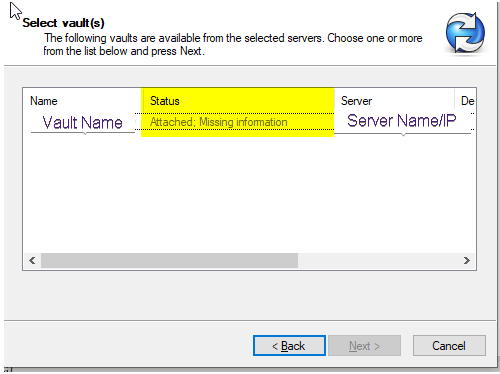Click the Server Name/IP cell
The height and width of the screenshot is (374, 500).
click(x=402, y=121)
